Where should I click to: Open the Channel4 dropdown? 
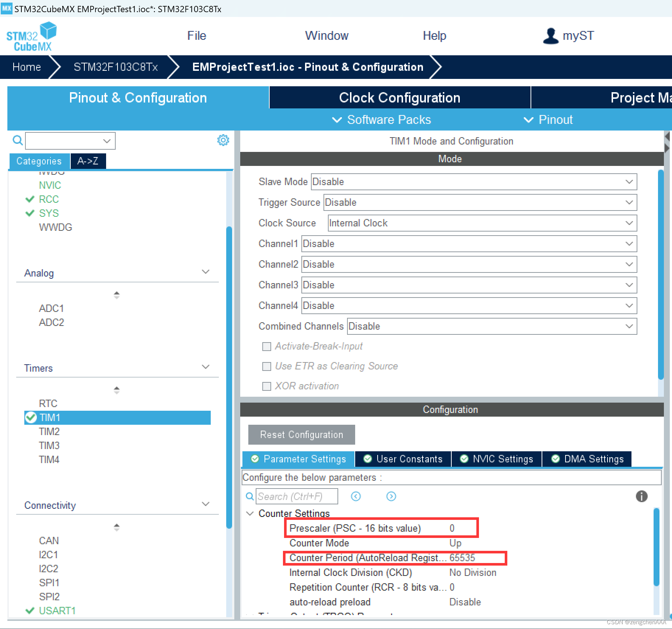click(x=469, y=306)
